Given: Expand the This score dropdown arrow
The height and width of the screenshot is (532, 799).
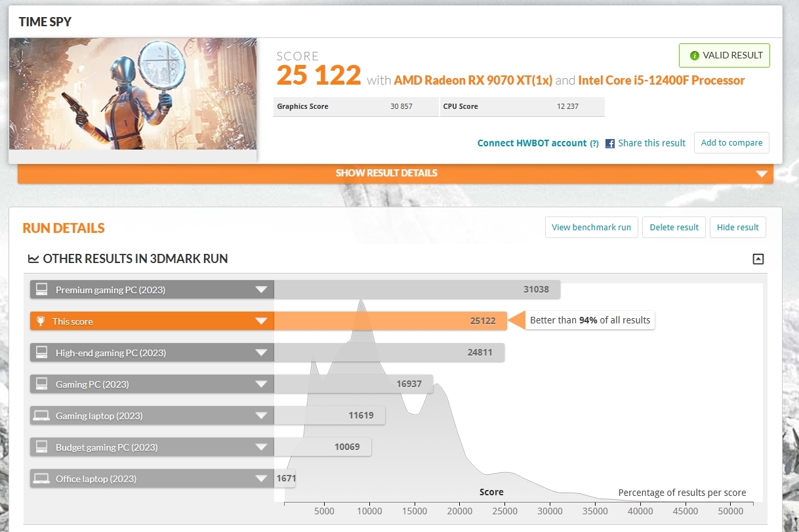Looking at the screenshot, I should pyautogui.click(x=261, y=321).
